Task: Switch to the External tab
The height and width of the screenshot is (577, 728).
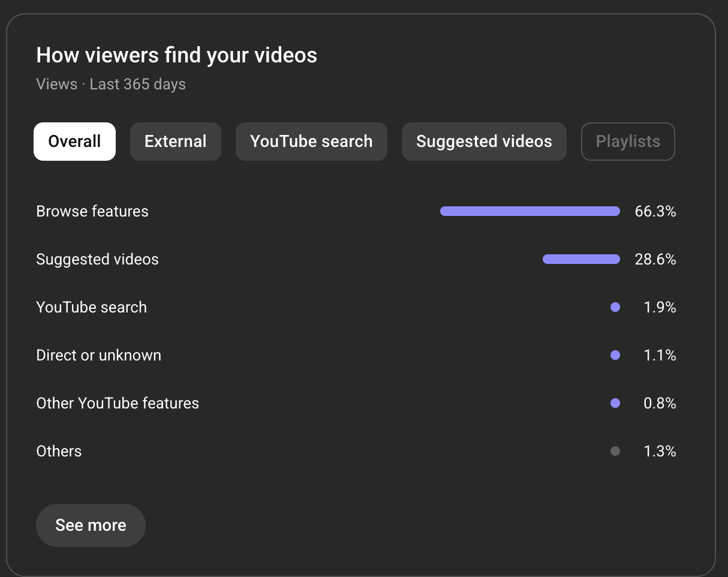Action: coord(176,142)
